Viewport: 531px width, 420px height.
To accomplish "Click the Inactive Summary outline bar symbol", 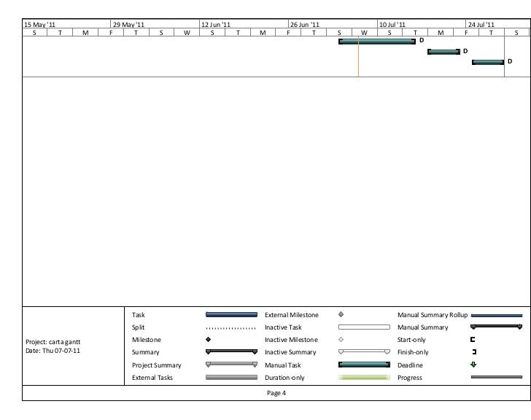I will [364, 352].
